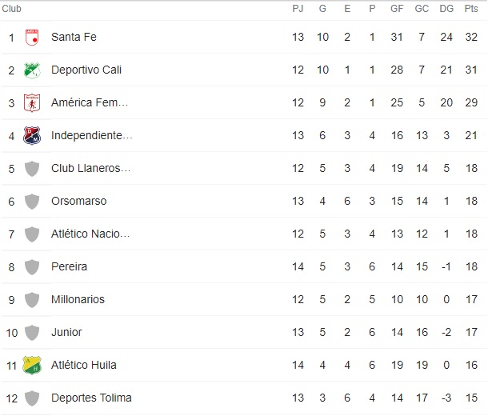504x420 pixels.
Task: Click the placeholder shield beside Millonarios
Action: [32, 299]
